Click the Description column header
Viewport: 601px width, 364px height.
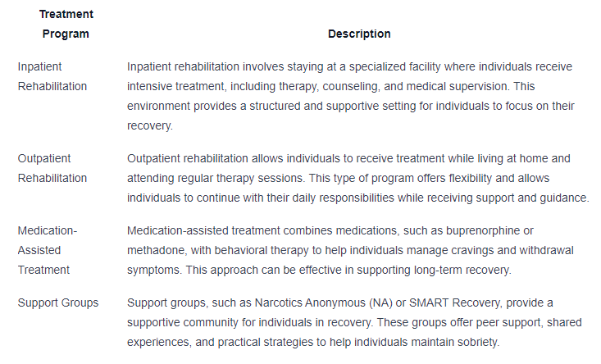click(359, 34)
